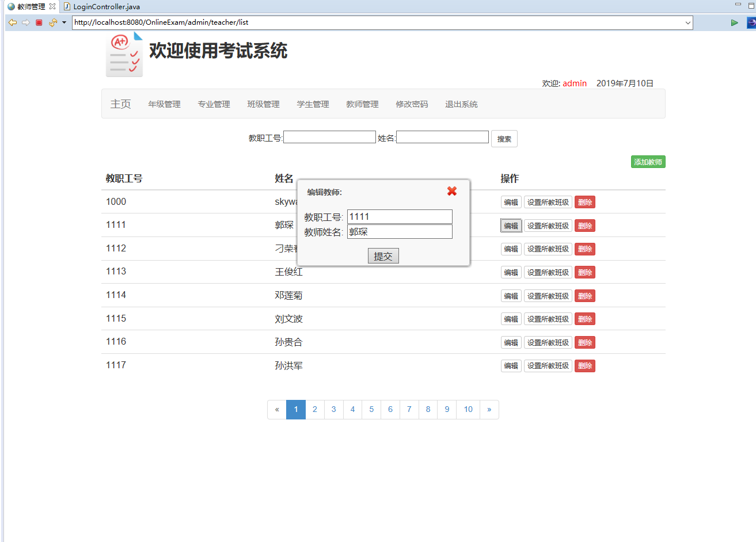Screen dimensions: 756x542
Task: Open 学生管理 in the navigation bar
Action: pyautogui.click(x=313, y=104)
